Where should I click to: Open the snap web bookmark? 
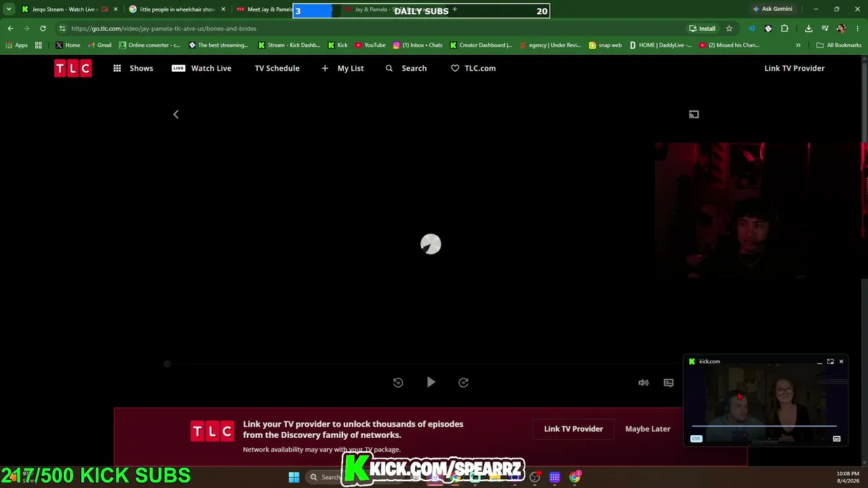pyautogui.click(x=605, y=45)
